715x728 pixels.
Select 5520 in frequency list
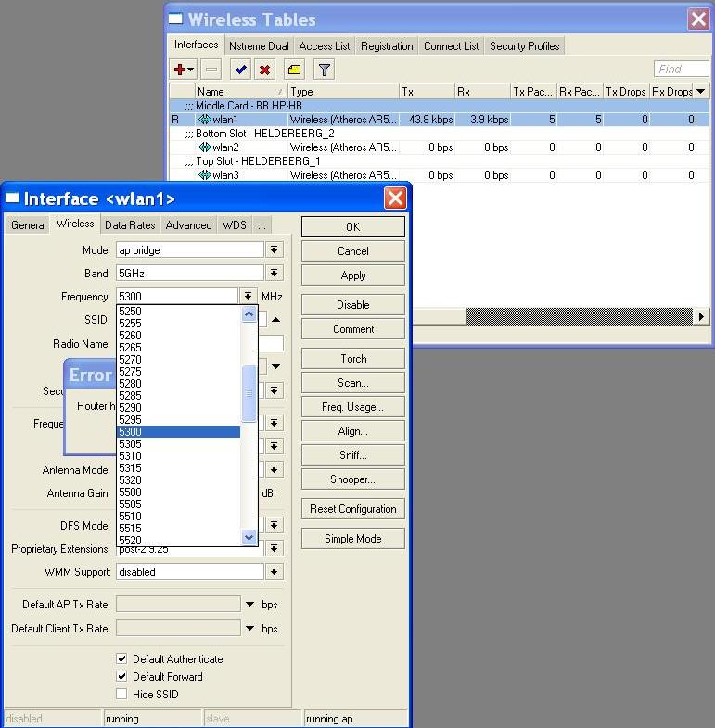click(179, 541)
